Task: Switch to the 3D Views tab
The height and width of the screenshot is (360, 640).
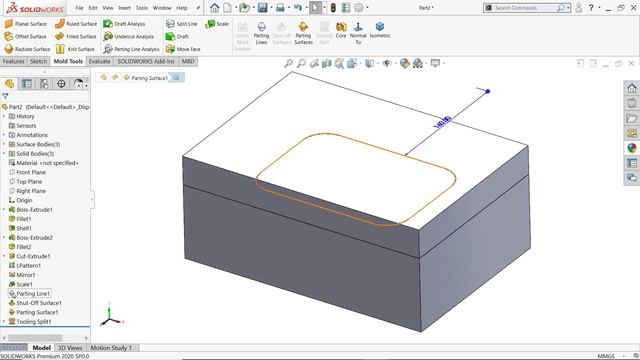Action: coord(70,348)
